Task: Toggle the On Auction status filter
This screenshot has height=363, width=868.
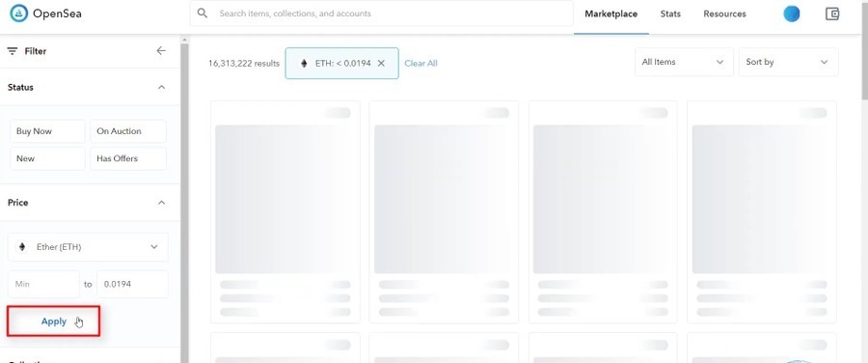Action: [x=128, y=131]
